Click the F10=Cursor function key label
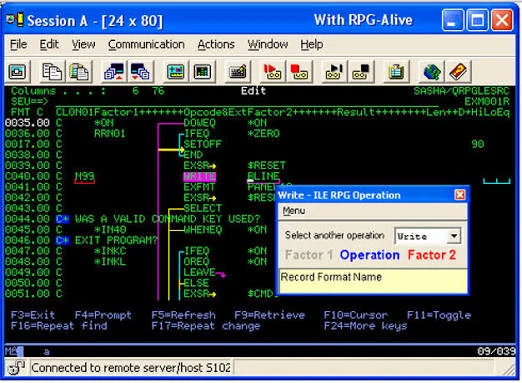The height and width of the screenshot is (383, 522). 356,315
